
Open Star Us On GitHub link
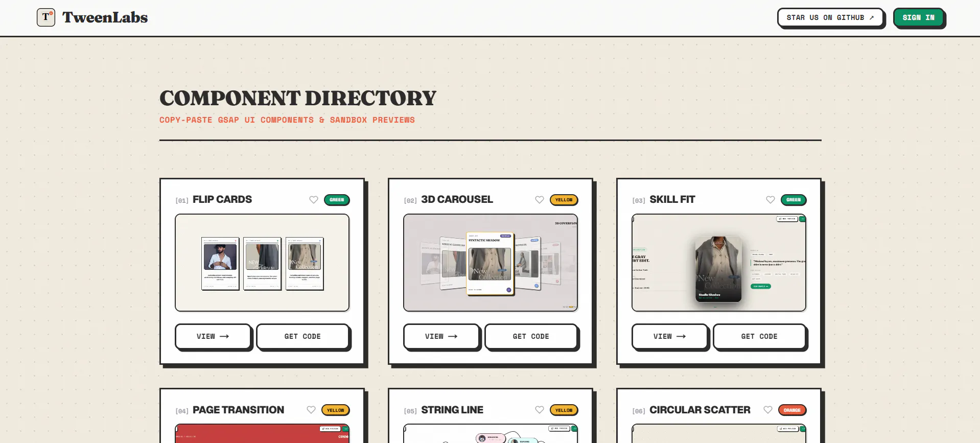(830, 17)
